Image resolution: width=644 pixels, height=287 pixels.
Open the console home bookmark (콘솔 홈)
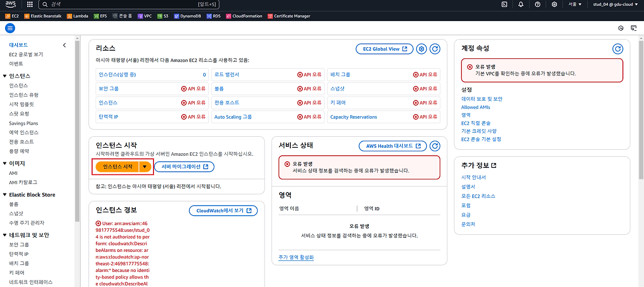pyautogui.click(x=122, y=16)
